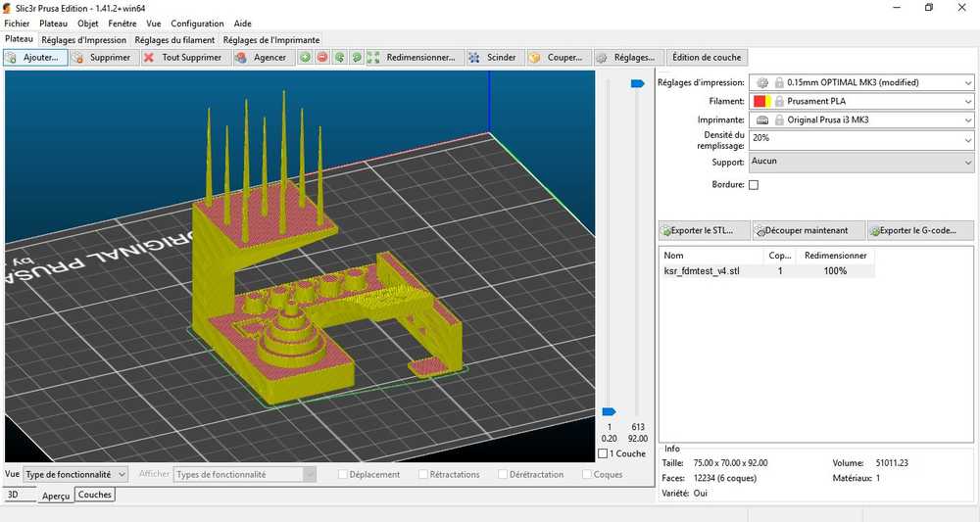980x522 pixels.
Task: Switch to the Couches layers tab
Action: click(95, 495)
